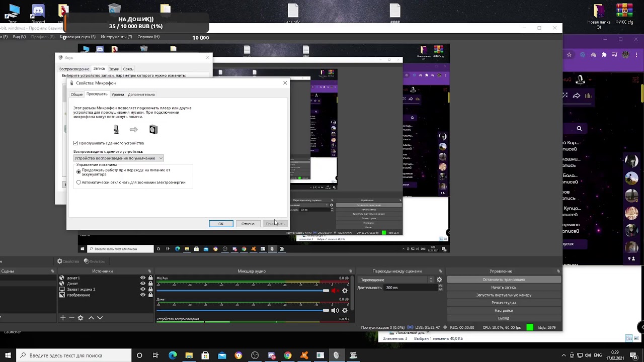Toggle the lock on the Изображение source

(150, 295)
